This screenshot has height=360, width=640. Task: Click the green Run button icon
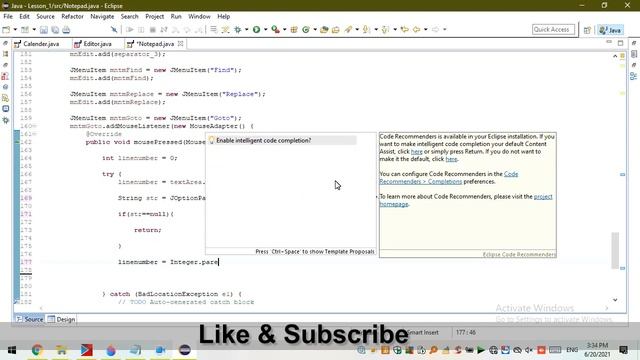coord(256,29)
